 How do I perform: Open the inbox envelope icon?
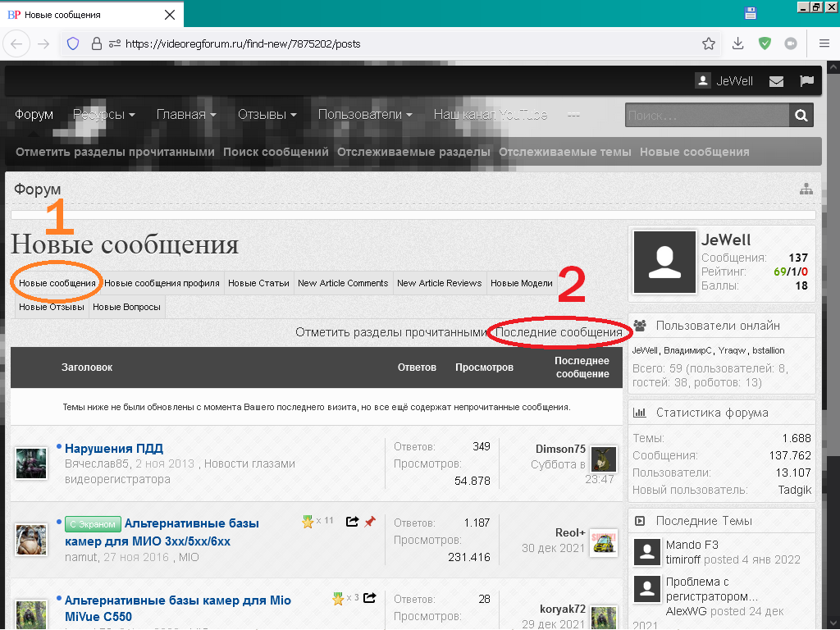pyautogui.click(x=776, y=81)
